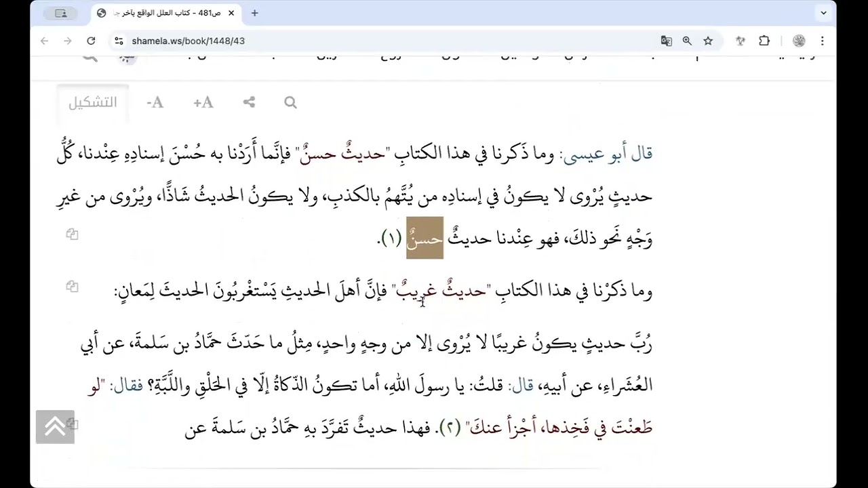Click the tab group profile icon in tab strip
The height and width of the screenshot is (488, 868).
tap(61, 13)
